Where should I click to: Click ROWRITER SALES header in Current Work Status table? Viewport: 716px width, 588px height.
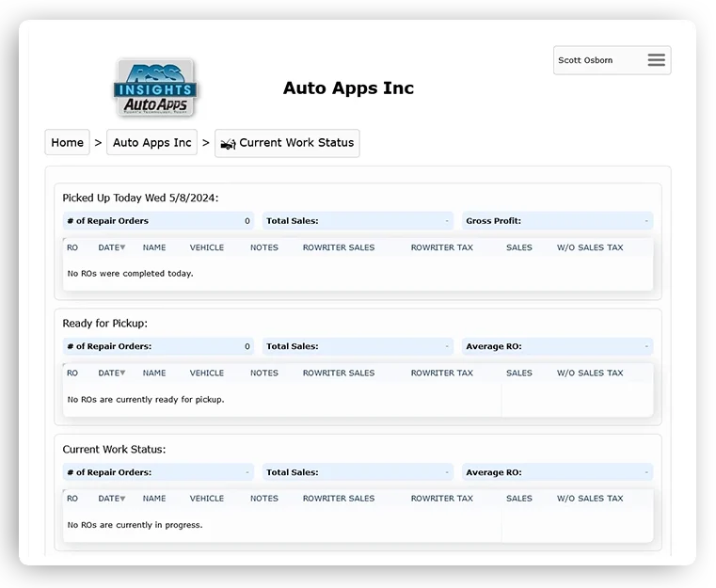(x=339, y=499)
